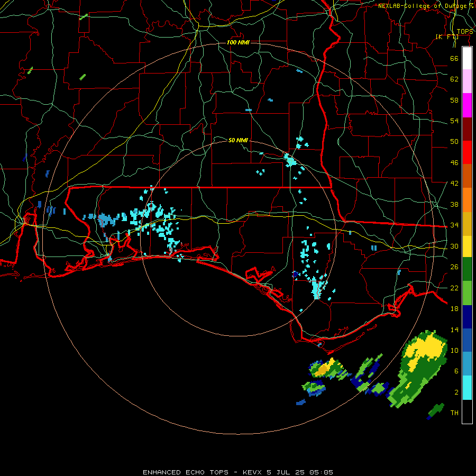This screenshot has width=476, height=476.
Task: Click the legend value 22
Action: (x=454, y=288)
